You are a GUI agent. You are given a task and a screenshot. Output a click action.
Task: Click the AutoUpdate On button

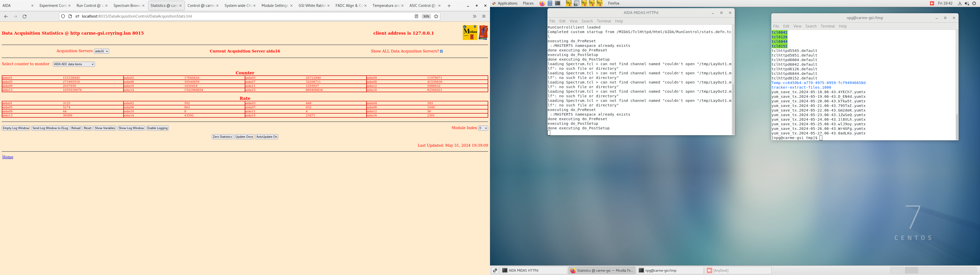266,137
